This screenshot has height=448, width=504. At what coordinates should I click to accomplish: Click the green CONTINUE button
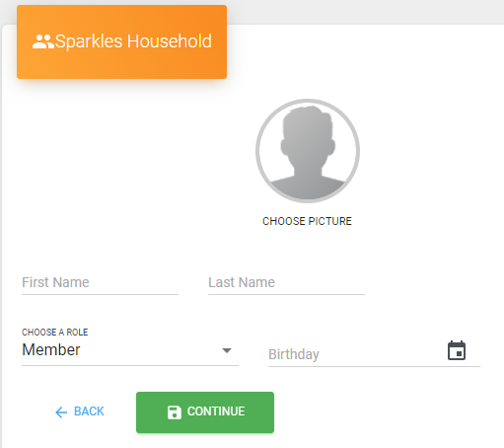(205, 412)
